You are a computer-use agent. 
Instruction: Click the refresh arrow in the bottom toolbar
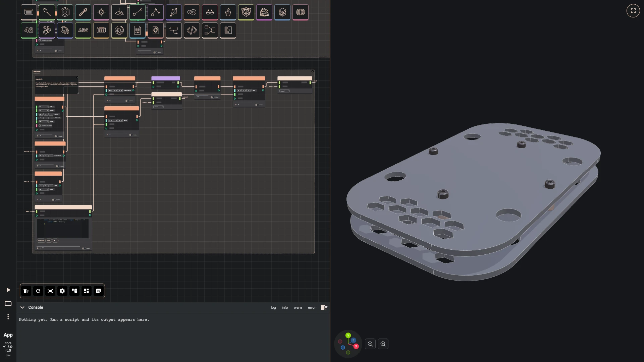tap(38, 291)
